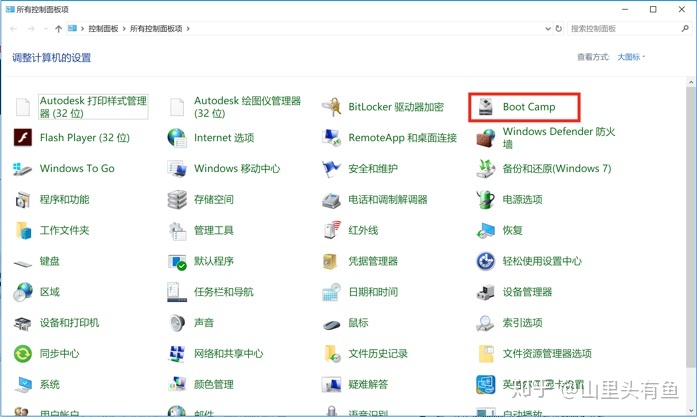
Task: Open Autodesk 绘图仪管理器 (32 位) link
Action: pos(247,107)
